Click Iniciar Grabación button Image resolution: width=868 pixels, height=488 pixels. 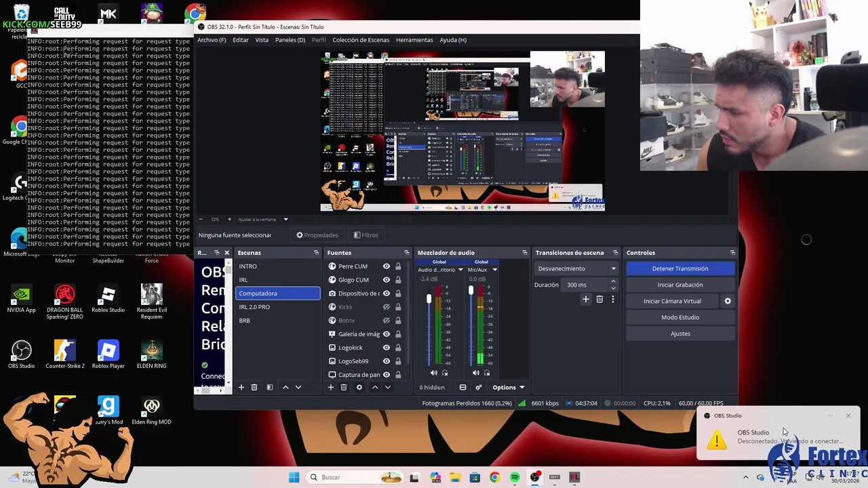coord(680,285)
